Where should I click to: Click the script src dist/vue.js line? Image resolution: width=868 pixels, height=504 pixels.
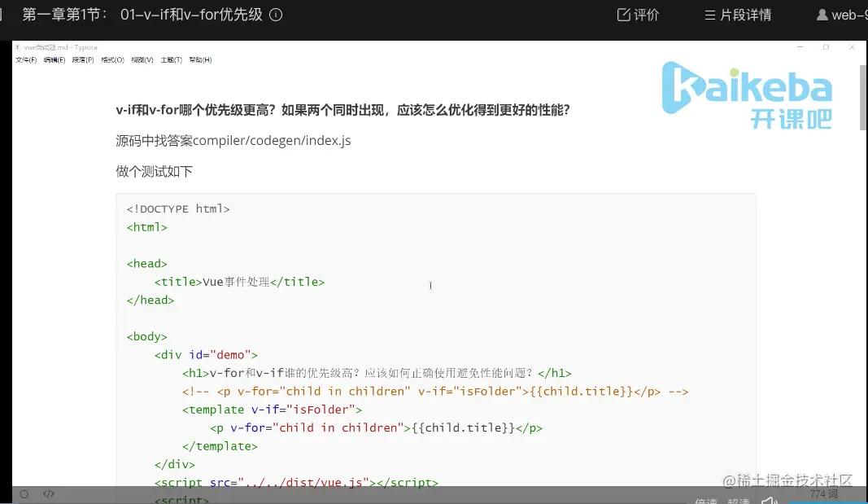point(296,482)
